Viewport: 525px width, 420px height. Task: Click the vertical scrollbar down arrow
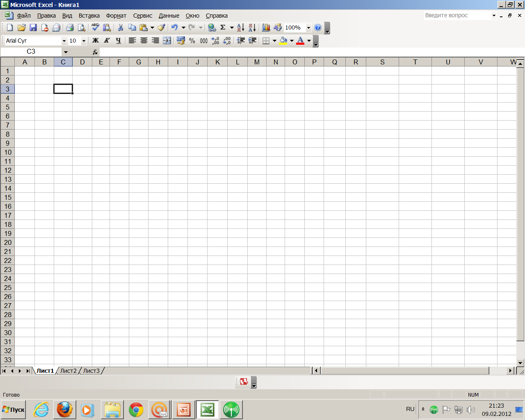[x=520, y=363]
